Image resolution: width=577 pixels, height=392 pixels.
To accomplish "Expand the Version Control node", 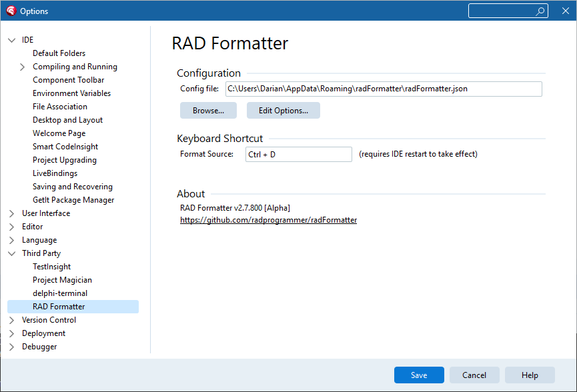I will 12,320.
